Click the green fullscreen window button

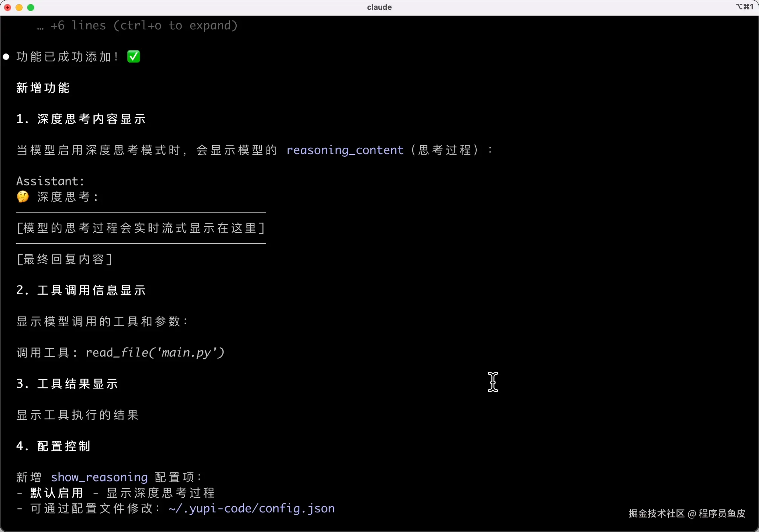click(x=31, y=7)
